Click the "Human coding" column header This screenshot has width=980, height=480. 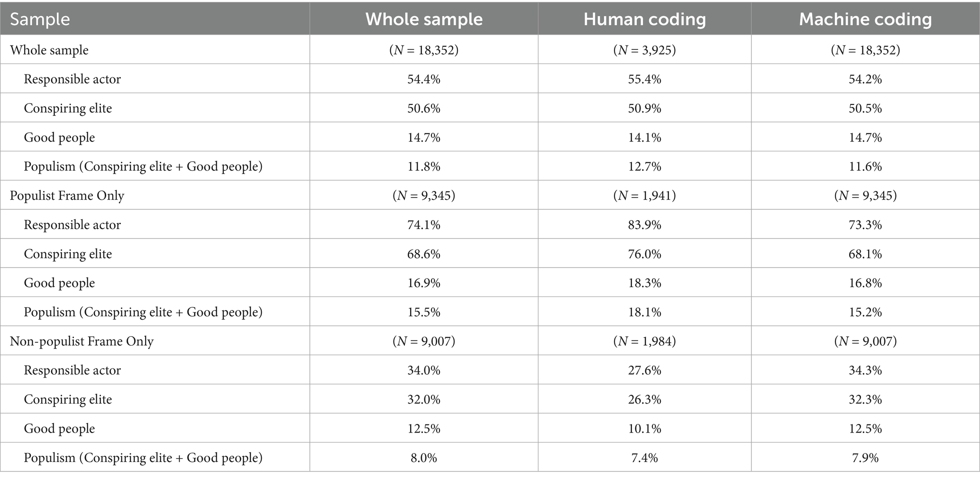click(644, 19)
